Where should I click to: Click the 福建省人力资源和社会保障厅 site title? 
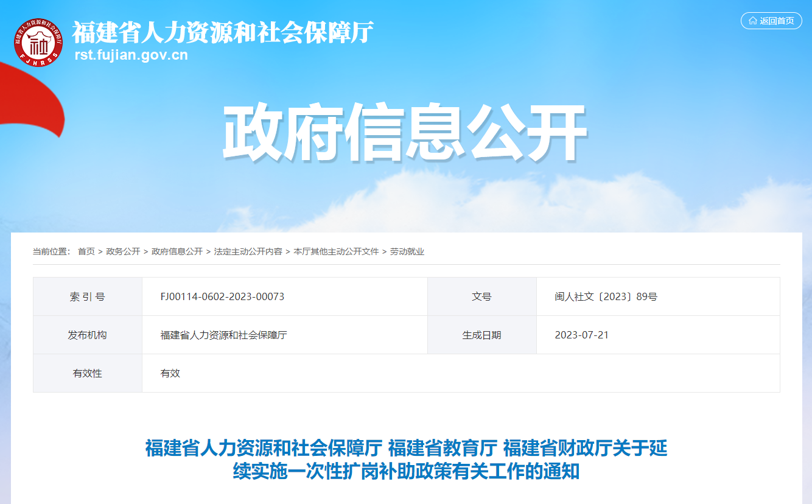click(x=223, y=32)
